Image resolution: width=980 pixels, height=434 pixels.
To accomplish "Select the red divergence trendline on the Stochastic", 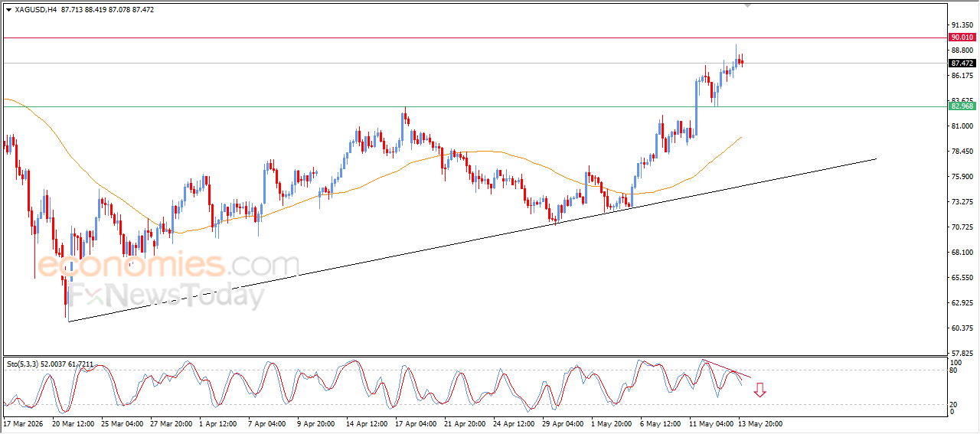I will [x=727, y=369].
